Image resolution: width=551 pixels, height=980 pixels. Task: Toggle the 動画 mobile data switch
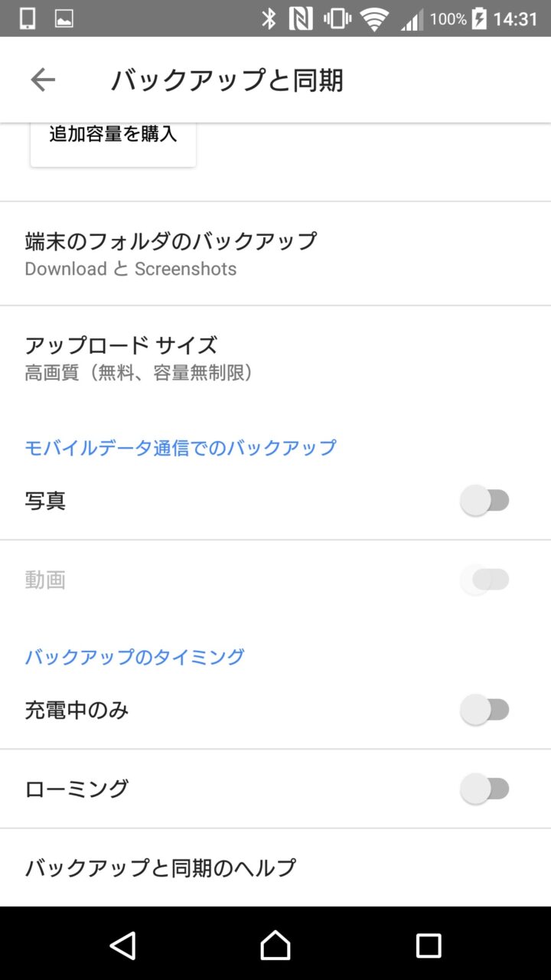pyautogui.click(x=485, y=580)
